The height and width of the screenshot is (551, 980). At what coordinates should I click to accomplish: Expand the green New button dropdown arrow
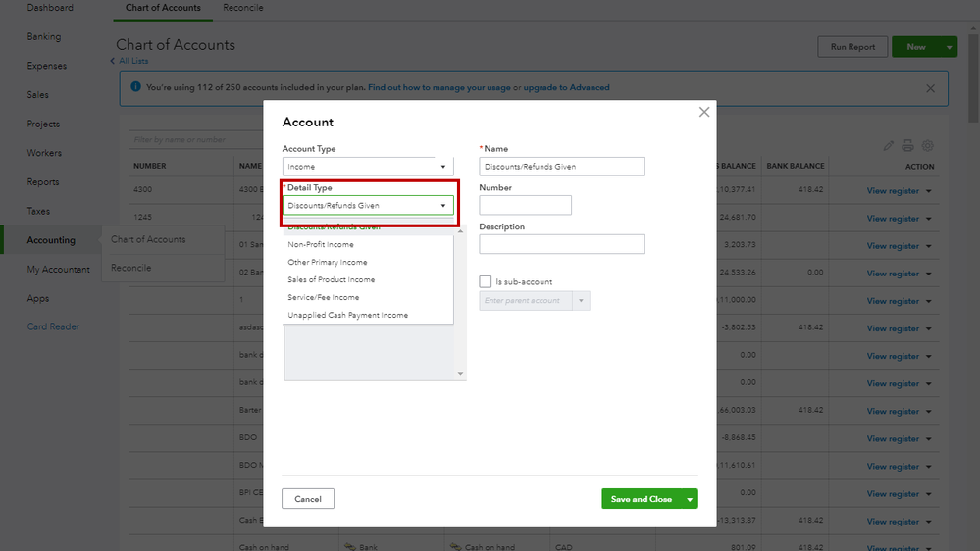click(949, 47)
